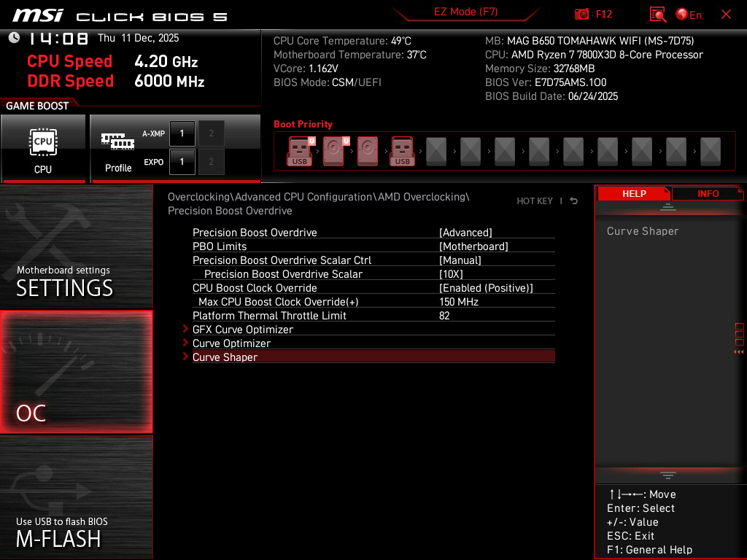Enable A-XMP profile 2

coord(211,133)
